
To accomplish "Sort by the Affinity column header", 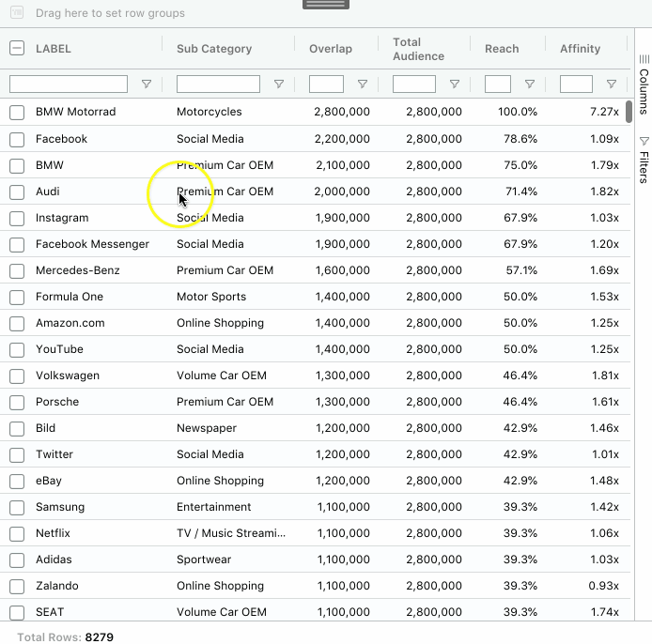I will click(580, 49).
